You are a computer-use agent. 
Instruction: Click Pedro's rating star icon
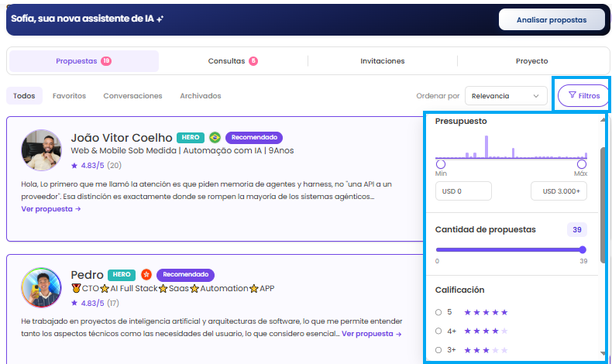coord(74,303)
